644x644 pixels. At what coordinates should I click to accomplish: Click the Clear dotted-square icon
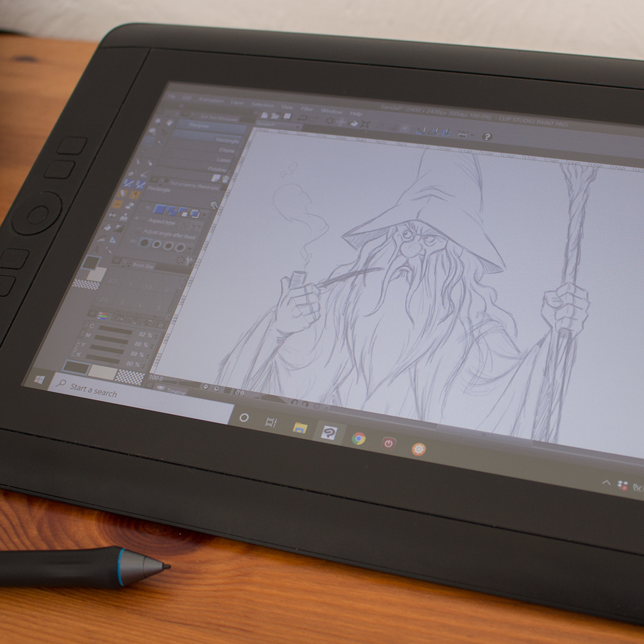pos(329,121)
